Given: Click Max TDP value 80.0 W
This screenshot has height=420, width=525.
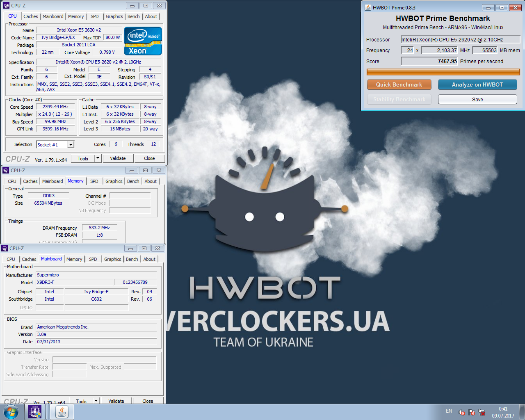Looking at the screenshot, I should tap(113, 37).
